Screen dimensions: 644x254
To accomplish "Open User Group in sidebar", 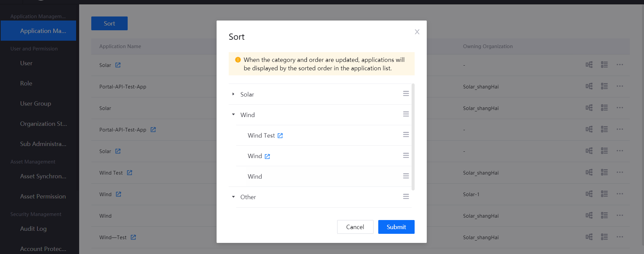I will [35, 104].
